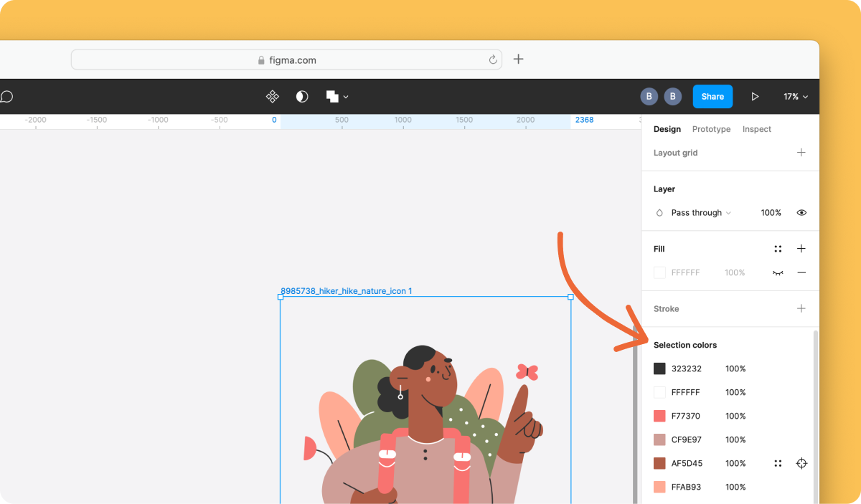The width and height of the screenshot is (861, 504).
Task: Start presentation with the play icon
Action: point(755,96)
